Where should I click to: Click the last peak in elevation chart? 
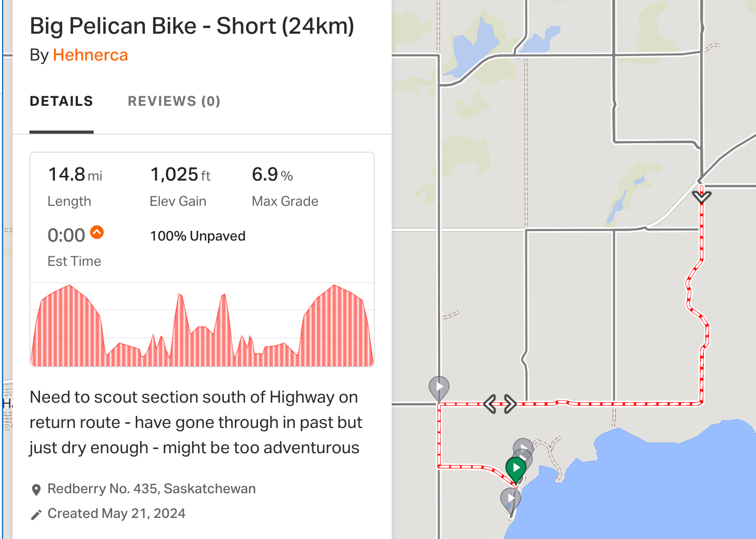point(335,286)
